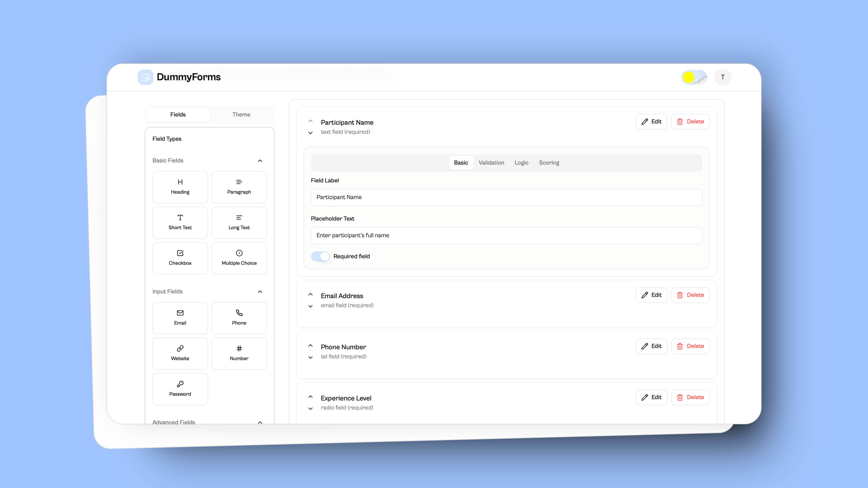Image resolution: width=868 pixels, height=488 pixels.
Task: Click 'text field (required)' subtitle
Action: point(345,132)
